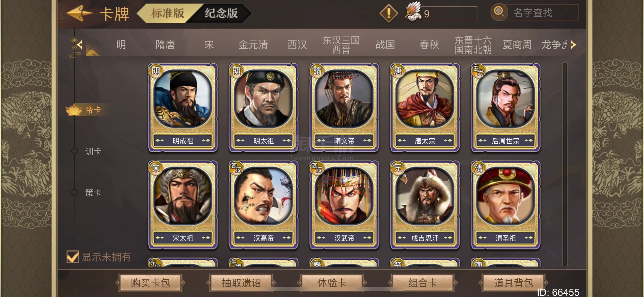Click the feather currency icon
Image resolution: width=644 pixels, height=297 pixels.
point(413,12)
